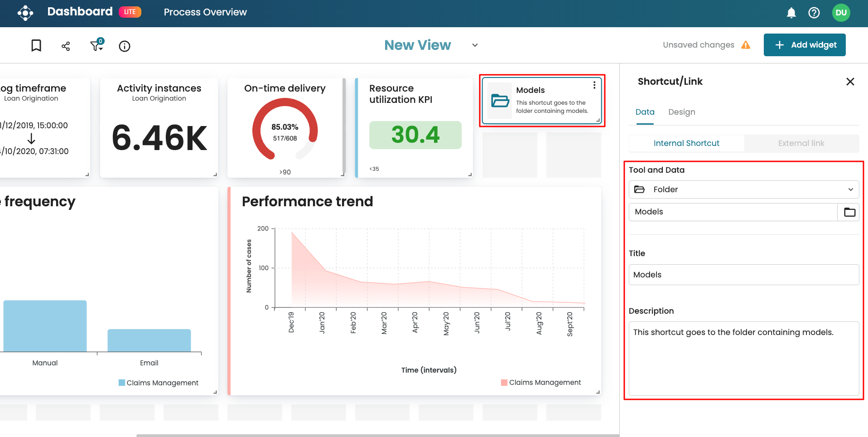Open the help question mark icon
Image resolution: width=868 pixels, height=437 pixels.
click(814, 13)
